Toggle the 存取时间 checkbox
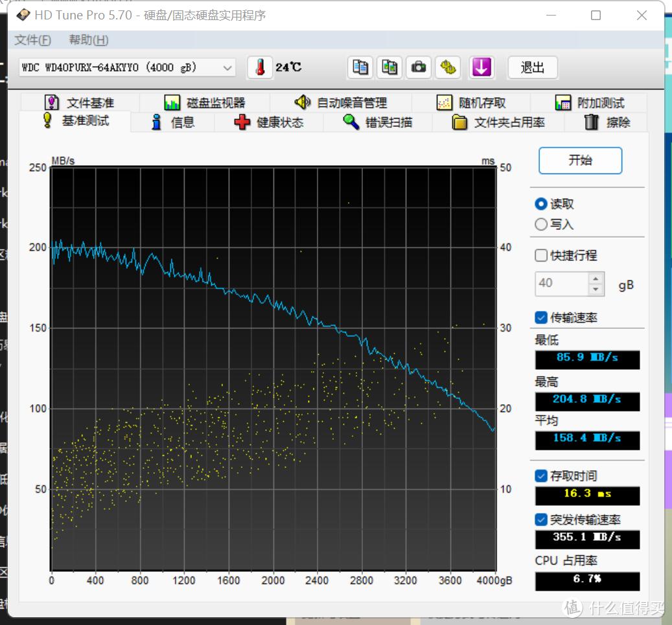The width and height of the screenshot is (672, 625). (541, 476)
